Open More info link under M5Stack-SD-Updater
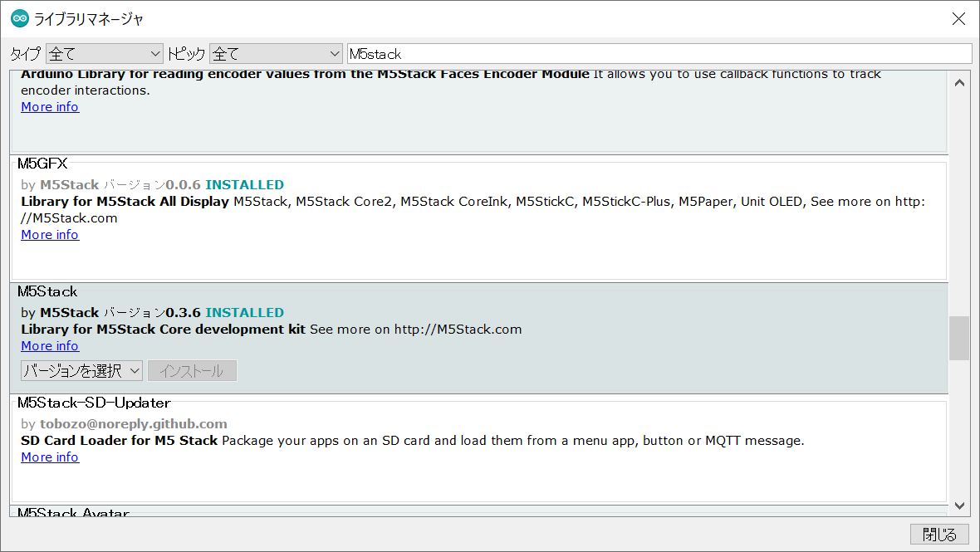980x552 pixels. coord(50,457)
